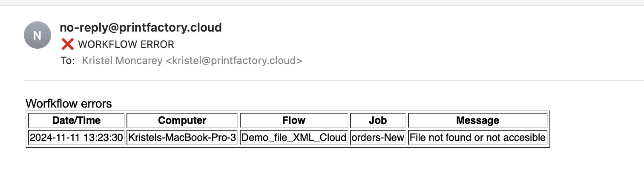Click the Message column header

click(x=477, y=120)
